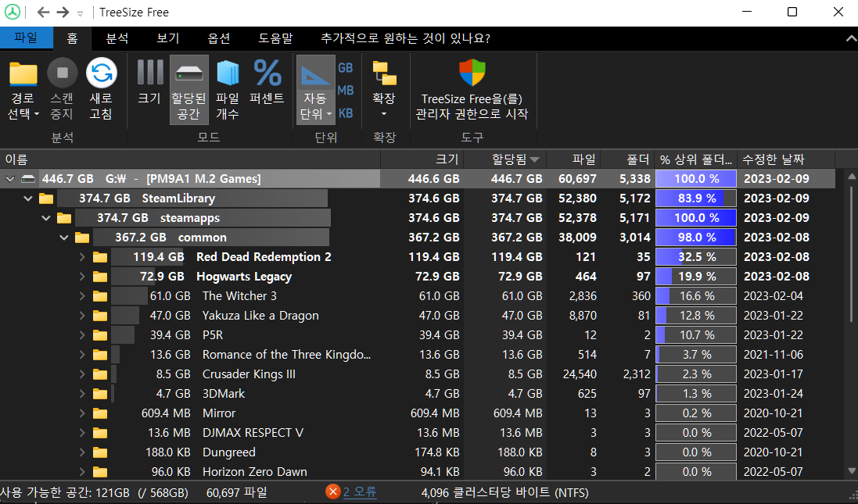Open the View (보기) ribbon tab

(168, 38)
